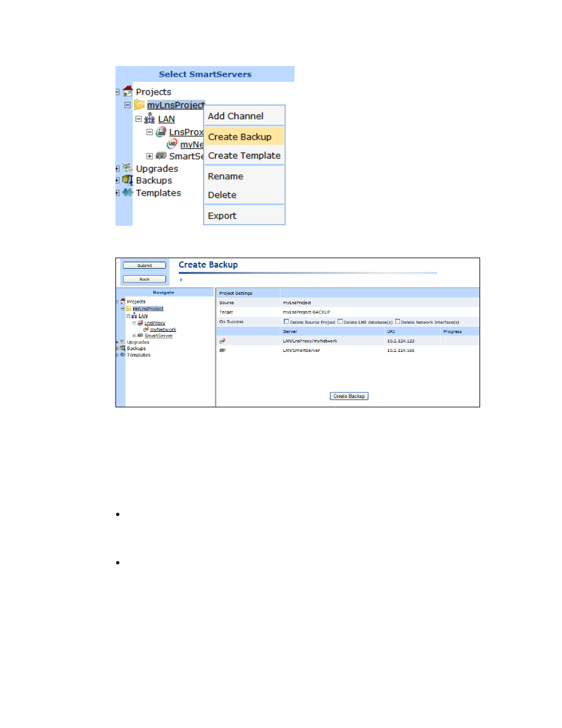This screenshot has width=562, height=728.
Task: Collapse LAN node in Select SmartServers tree
Action: (138, 118)
